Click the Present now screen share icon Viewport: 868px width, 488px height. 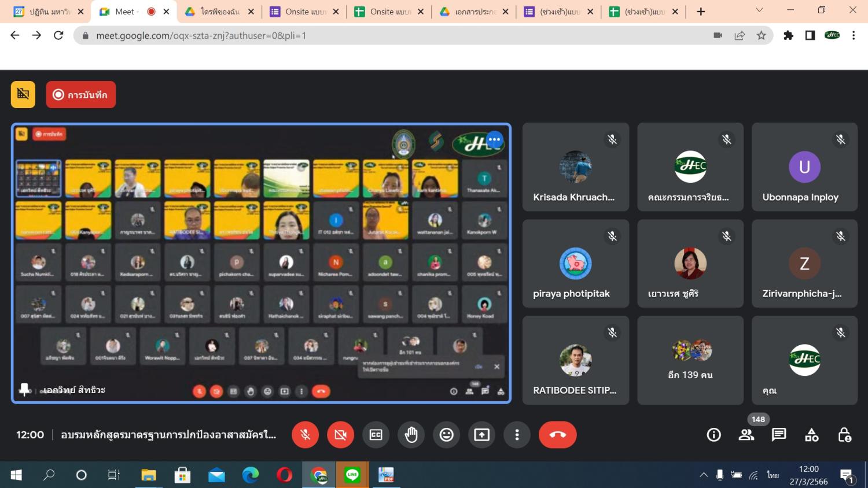(481, 435)
